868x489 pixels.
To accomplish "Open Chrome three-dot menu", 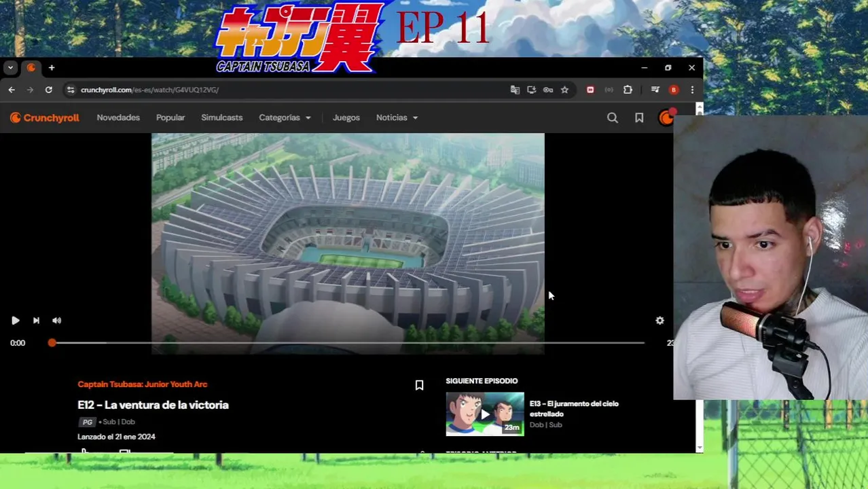I will 692,90.
